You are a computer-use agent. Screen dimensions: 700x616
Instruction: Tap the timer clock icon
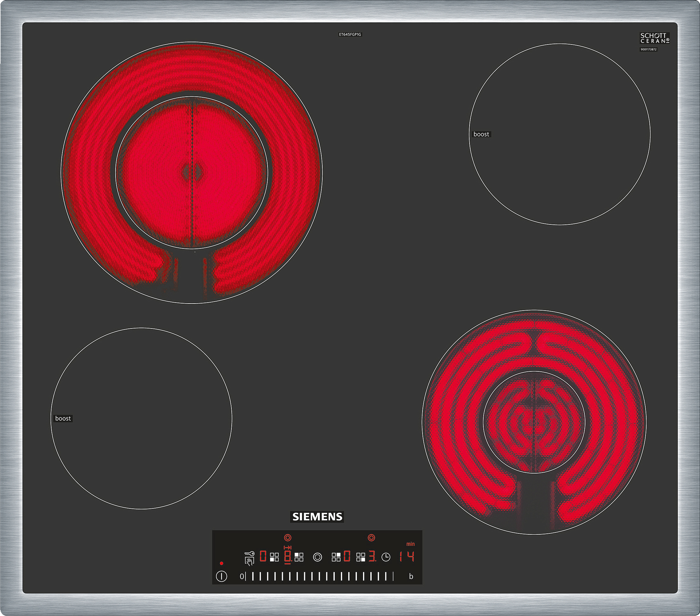click(386, 557)
